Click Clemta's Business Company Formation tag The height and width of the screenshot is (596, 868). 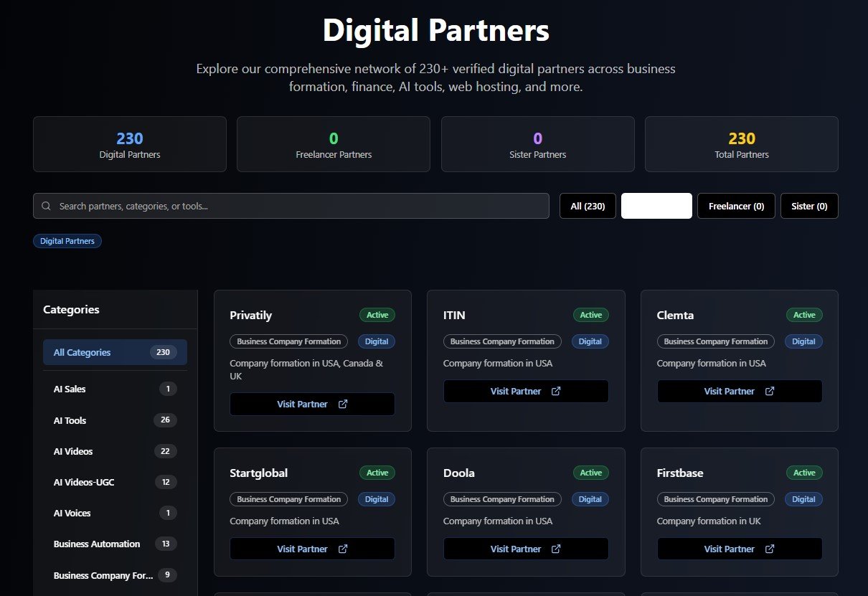coord(716,341)
